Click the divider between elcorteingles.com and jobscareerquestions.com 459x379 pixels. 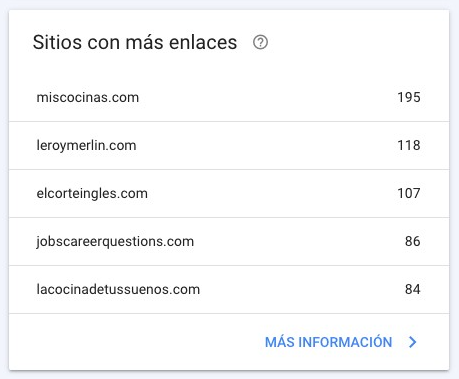coord(229,217)
